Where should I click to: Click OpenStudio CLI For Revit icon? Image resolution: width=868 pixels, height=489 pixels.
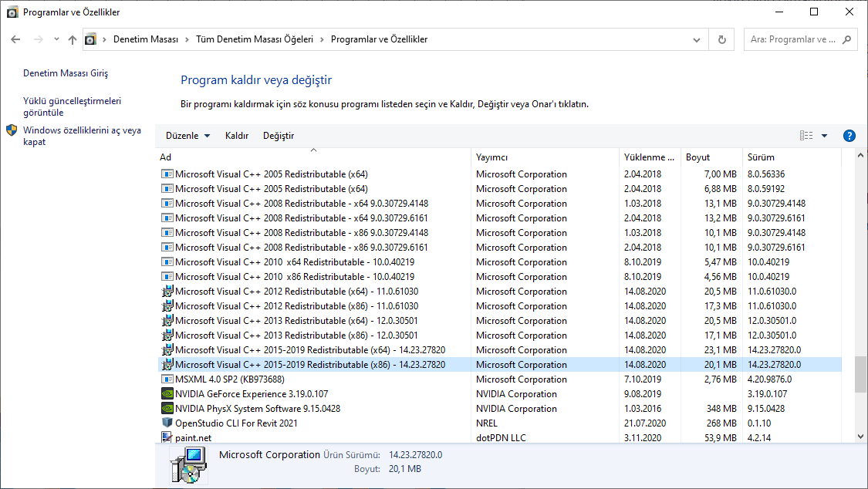tap(167, 423)
